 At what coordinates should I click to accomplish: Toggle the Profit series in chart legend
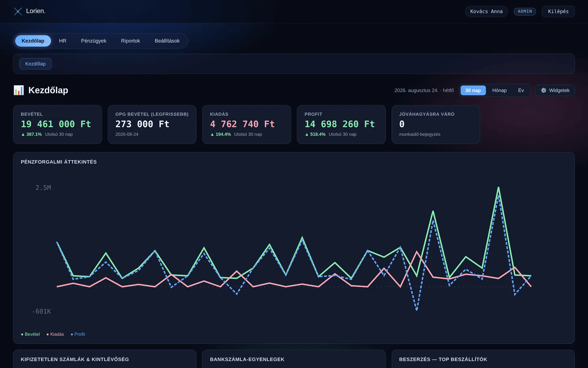[78, 334]
